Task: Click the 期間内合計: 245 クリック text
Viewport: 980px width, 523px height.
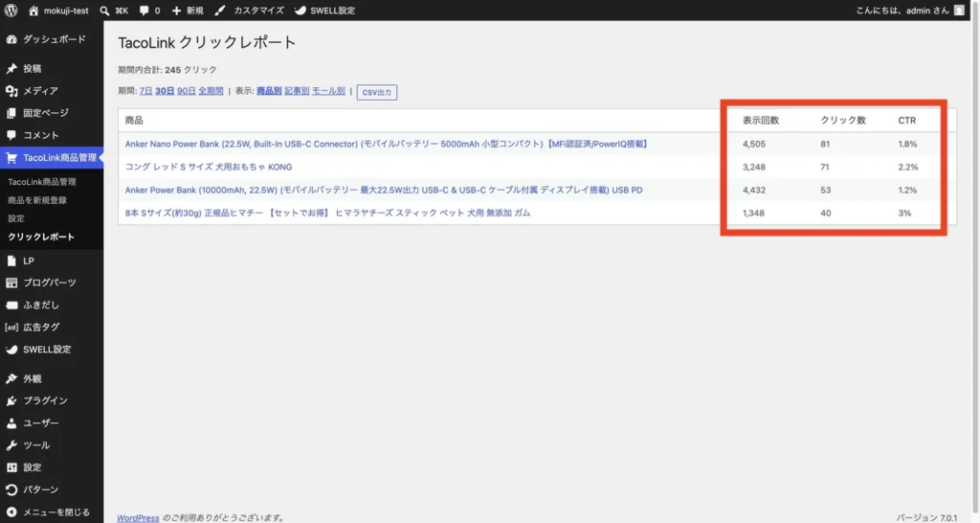Action: [x=167, y=69]
